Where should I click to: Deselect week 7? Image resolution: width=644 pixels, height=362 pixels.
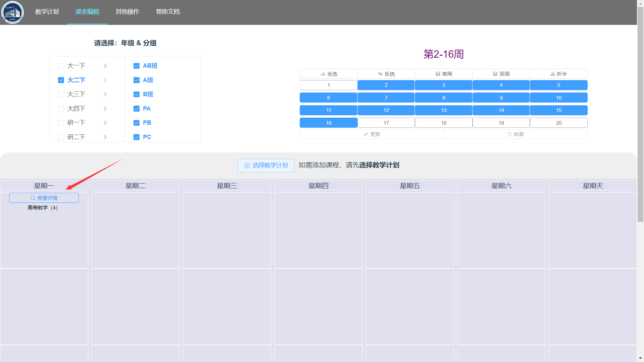(x=386, y=98)
